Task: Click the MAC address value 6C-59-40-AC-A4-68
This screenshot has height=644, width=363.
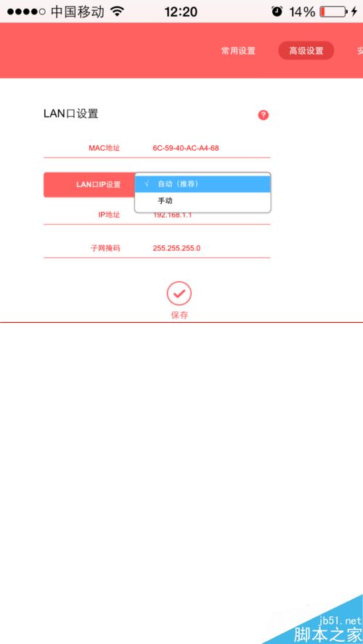Action: 186,148
